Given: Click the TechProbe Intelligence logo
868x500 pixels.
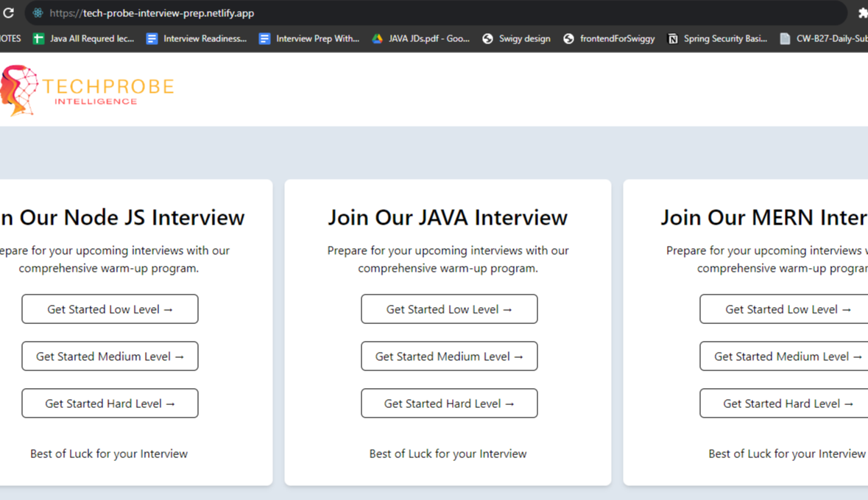Looking at the screenshot, I should (87, 91).
